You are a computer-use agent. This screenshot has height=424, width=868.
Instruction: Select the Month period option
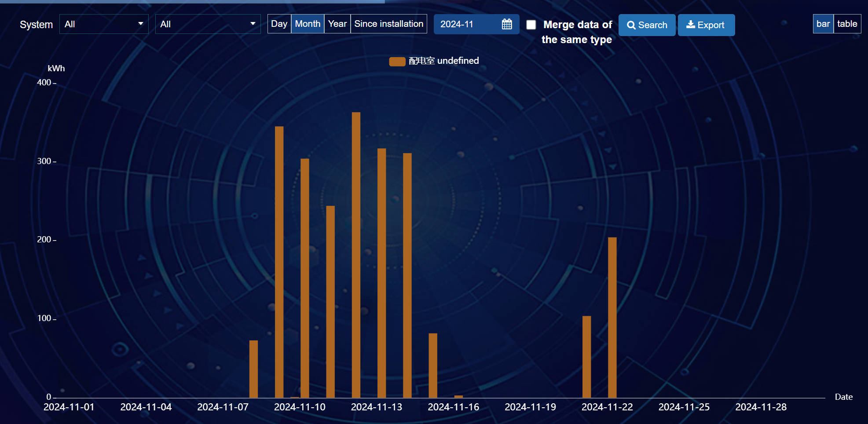tap(308, 24)
